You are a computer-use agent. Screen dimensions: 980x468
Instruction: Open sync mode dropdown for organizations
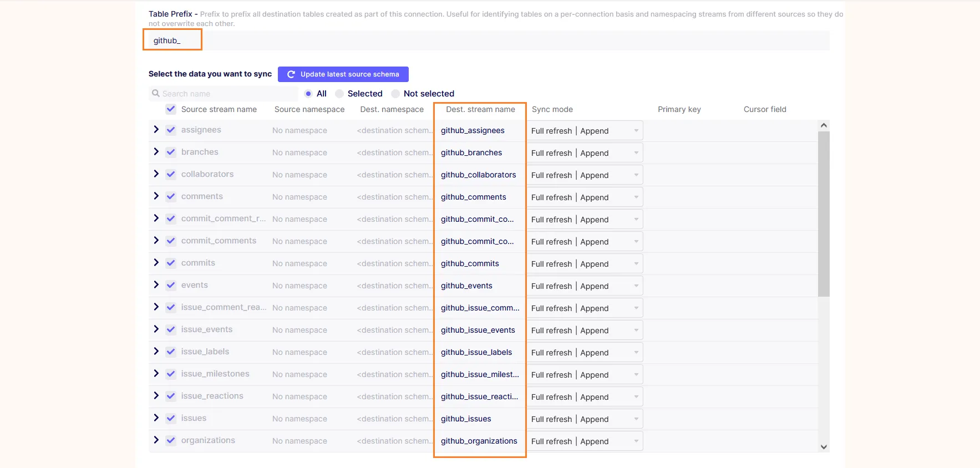585,441
